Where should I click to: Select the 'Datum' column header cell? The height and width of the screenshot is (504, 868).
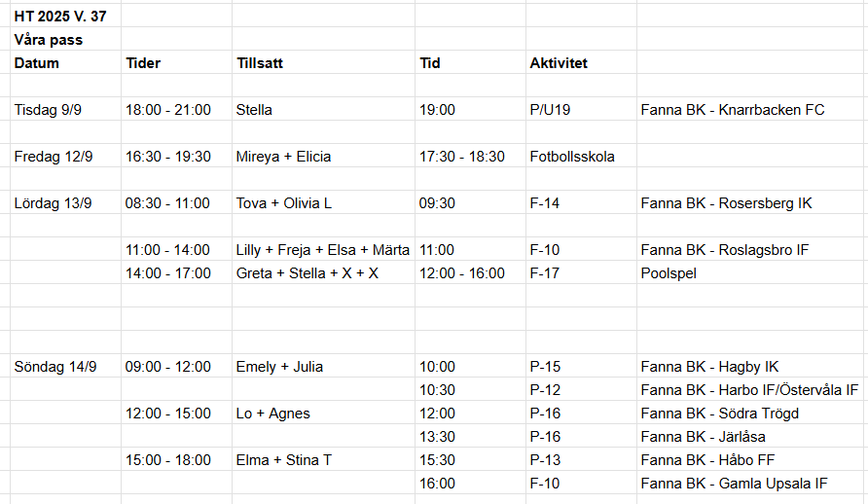[37, 63]
